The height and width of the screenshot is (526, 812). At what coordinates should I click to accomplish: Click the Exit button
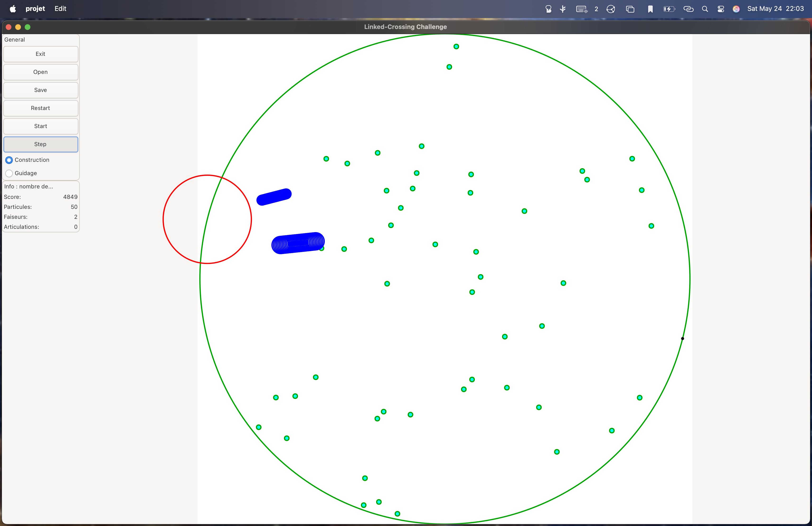coord(41,54)
